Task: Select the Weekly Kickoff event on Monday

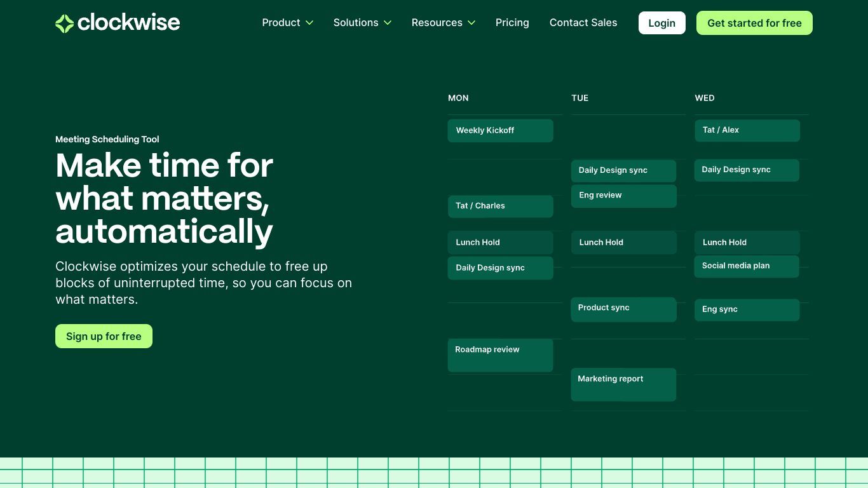Action: pyautogui.click(x=500, y=131)
